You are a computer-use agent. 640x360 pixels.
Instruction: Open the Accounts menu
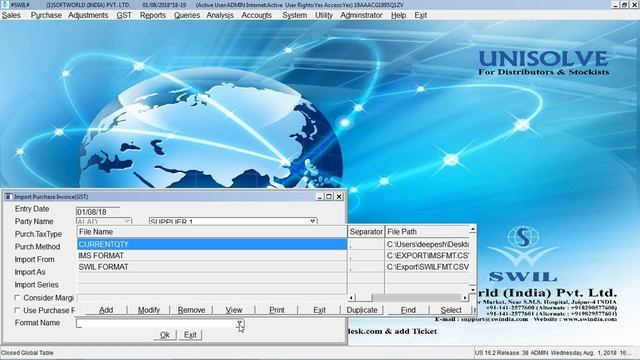click(256, 15)
